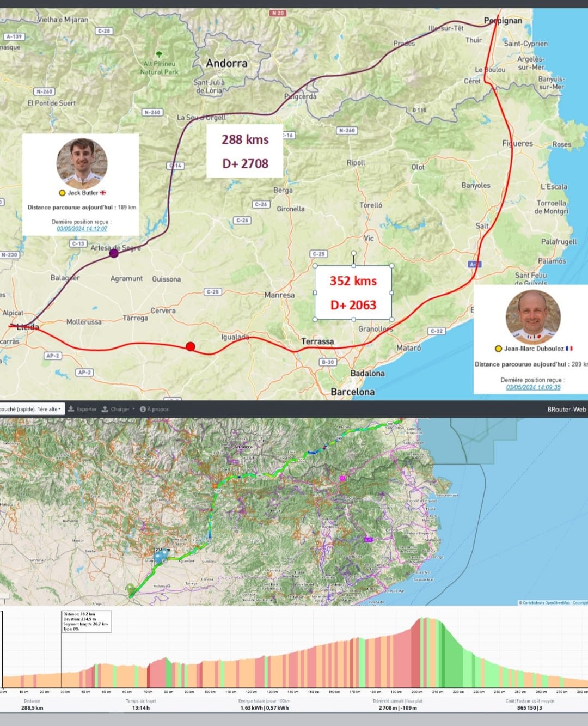Click the BRouter-Web title

(566, 409)
